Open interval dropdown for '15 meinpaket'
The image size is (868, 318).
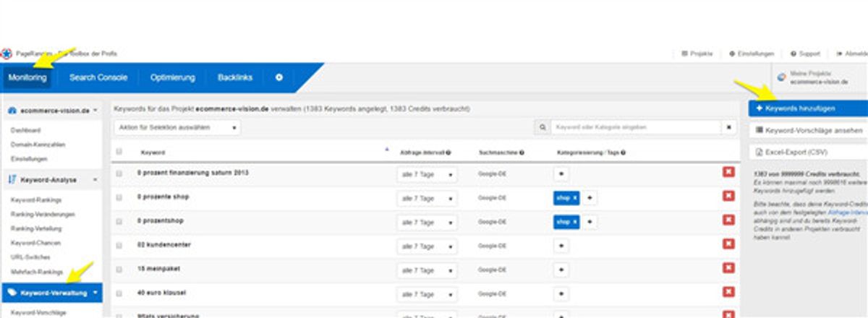click(427, 270)
